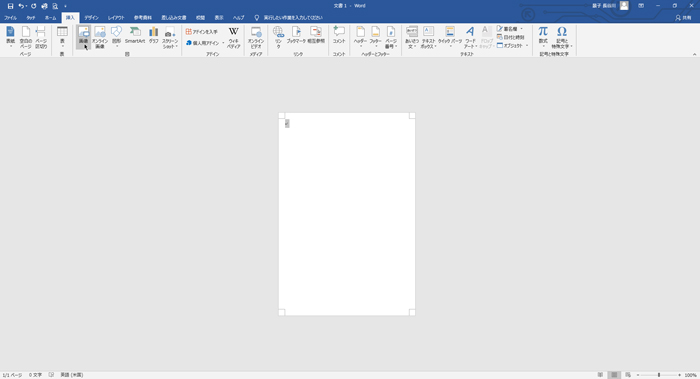Switch to the ヘルプ tab

[x=238, y=18]
